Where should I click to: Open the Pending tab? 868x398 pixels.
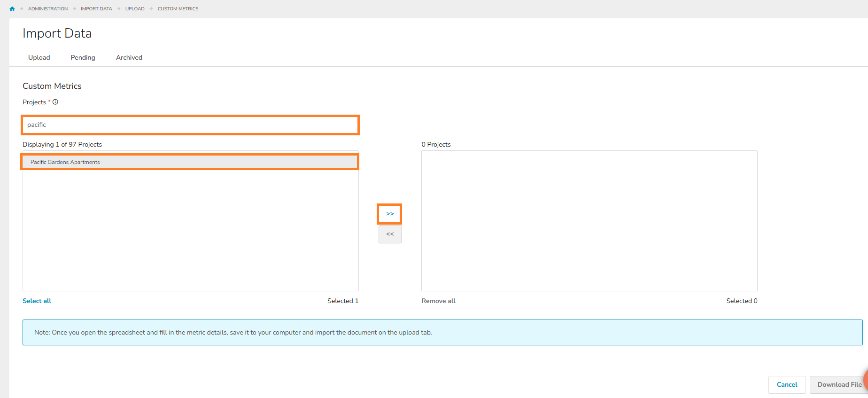coord(83,57)
